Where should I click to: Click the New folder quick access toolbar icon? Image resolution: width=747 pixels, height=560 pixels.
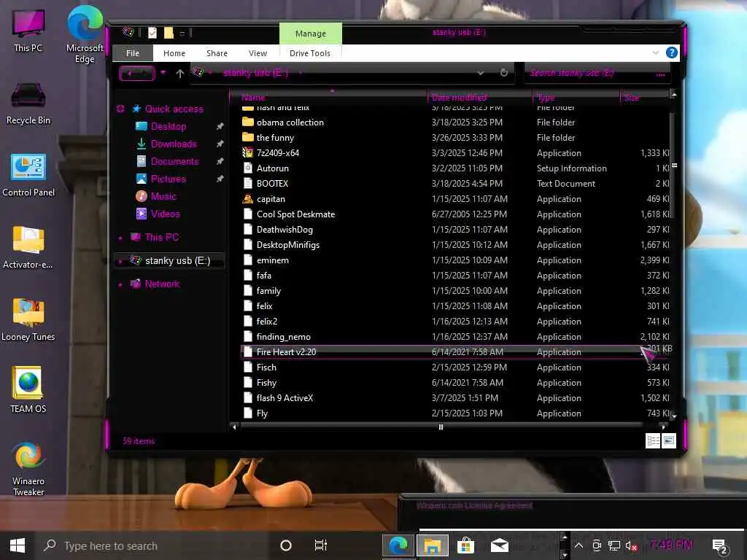(169, 33)
